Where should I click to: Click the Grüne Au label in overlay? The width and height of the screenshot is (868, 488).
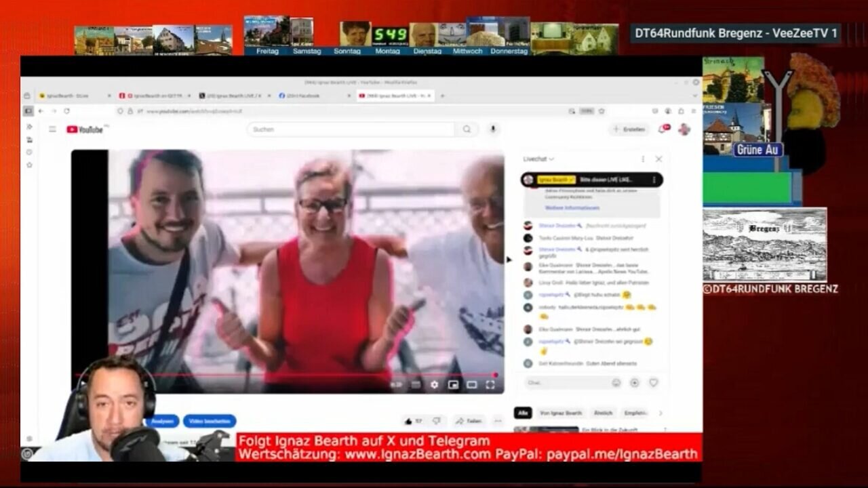point(757,150)
